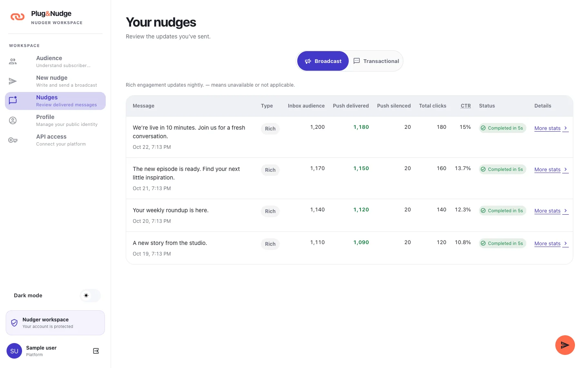Viewport: 588px width, 368px height.
Task: Click the New nudge paper-plane icon
Action: tap(13, 81)
